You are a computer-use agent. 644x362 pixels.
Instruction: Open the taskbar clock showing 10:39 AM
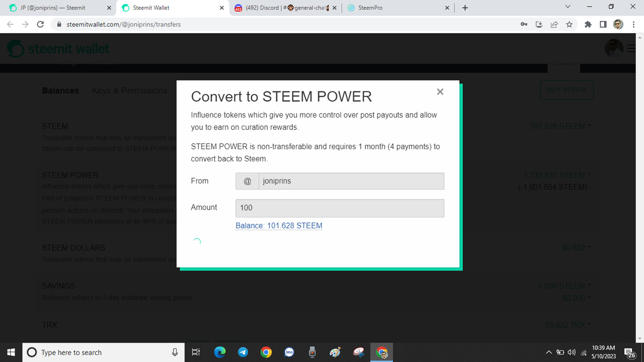click(603, 352)
